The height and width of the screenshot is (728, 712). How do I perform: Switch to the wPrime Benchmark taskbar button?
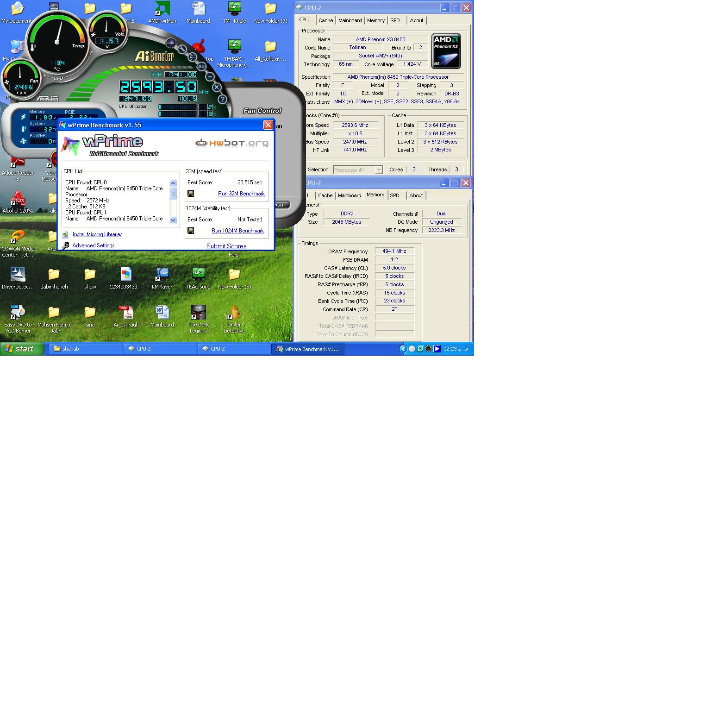[x=308, y=349]
